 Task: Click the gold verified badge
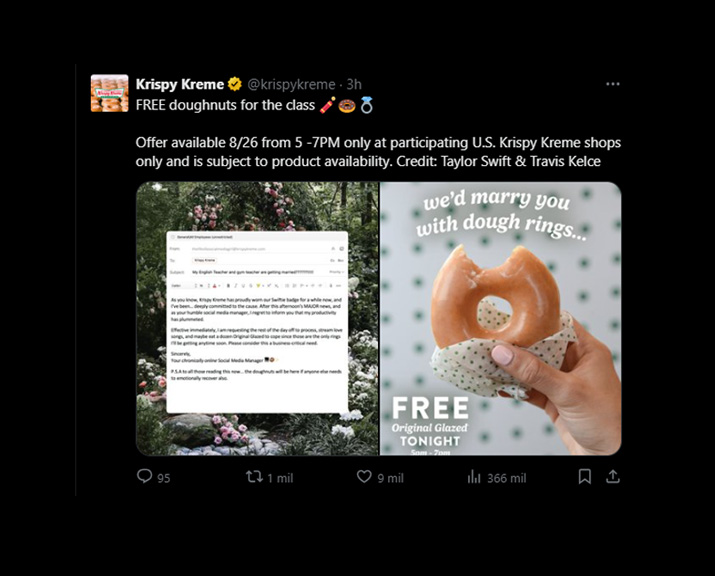coord(234,84)
